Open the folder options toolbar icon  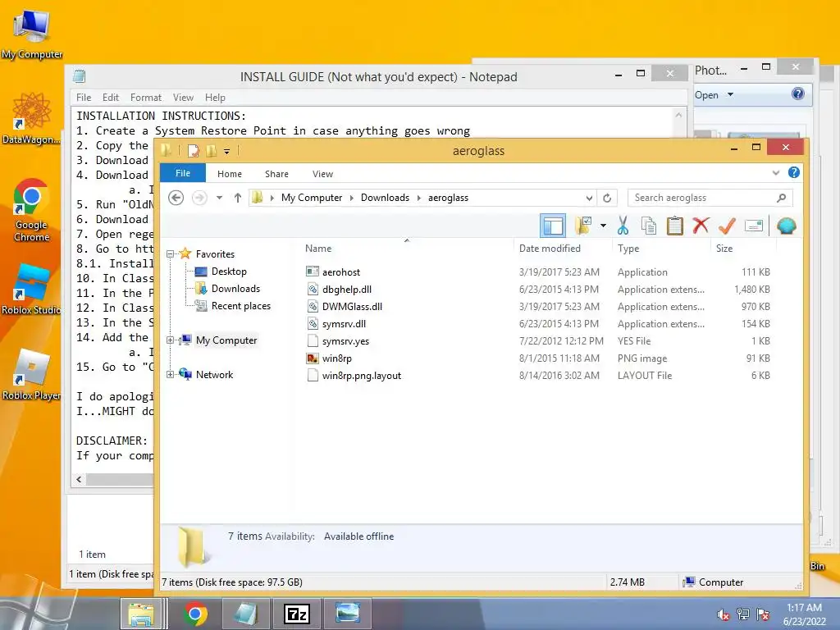583,226
